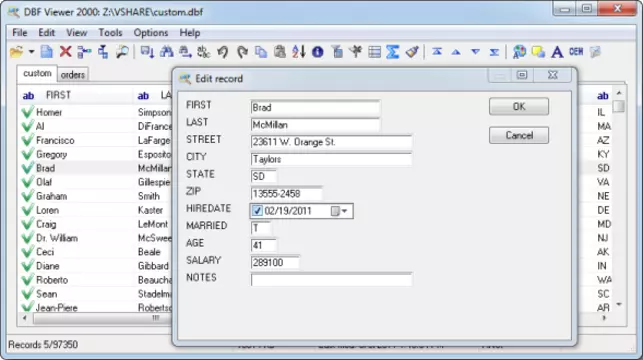Click the binoculars find icon

coord(166,52)
